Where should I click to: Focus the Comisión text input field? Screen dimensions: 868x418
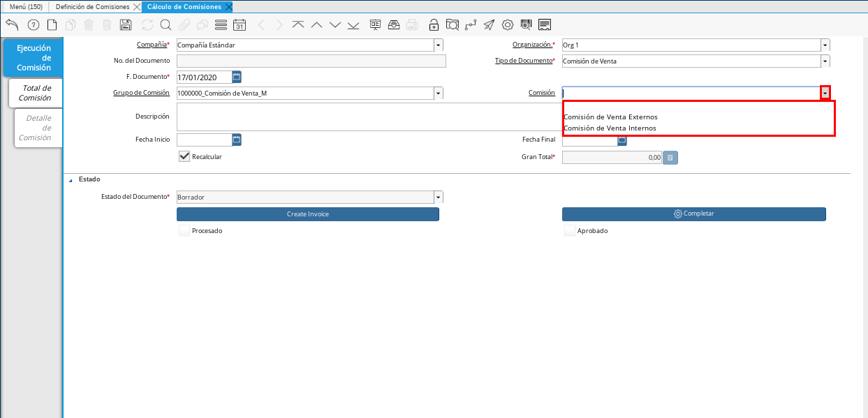tap(691, 93)
